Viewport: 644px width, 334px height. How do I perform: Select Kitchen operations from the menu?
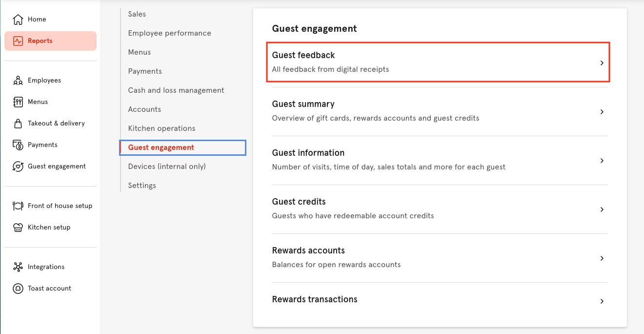(161, 128)
